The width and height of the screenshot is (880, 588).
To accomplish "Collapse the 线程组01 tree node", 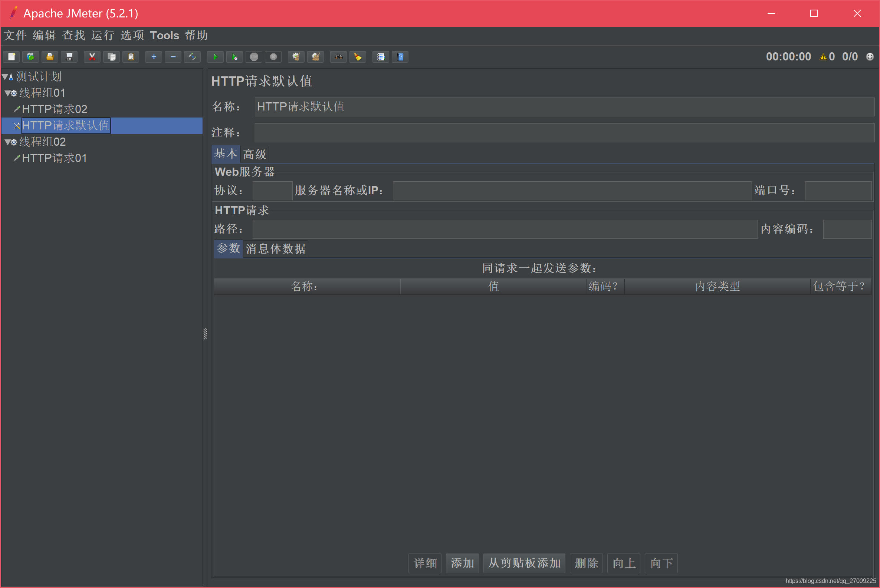I will point(7,93).
